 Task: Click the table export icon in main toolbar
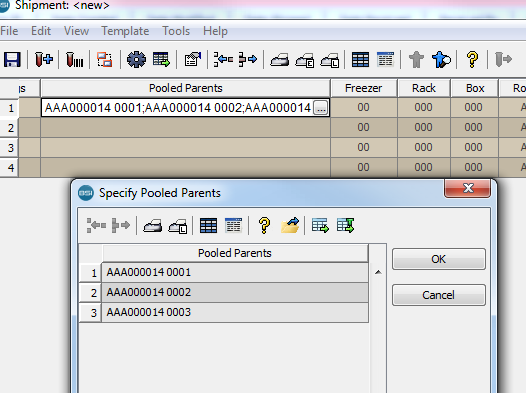click(161, 60)
